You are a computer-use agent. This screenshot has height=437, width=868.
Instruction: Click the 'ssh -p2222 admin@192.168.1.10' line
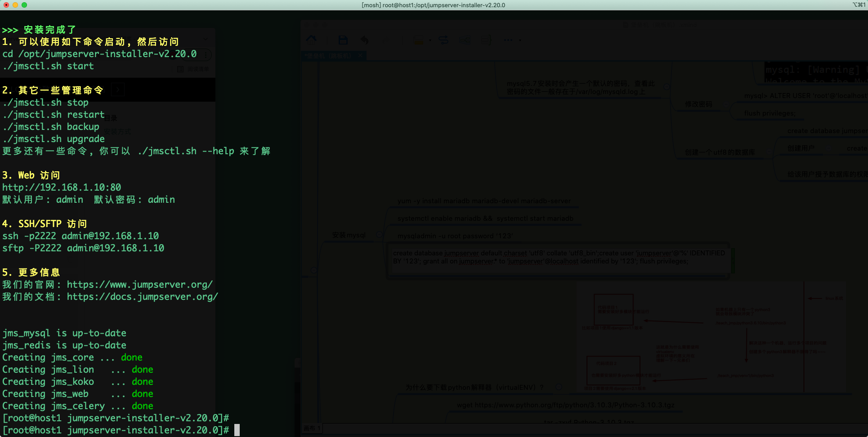click(x=81, y=236)
